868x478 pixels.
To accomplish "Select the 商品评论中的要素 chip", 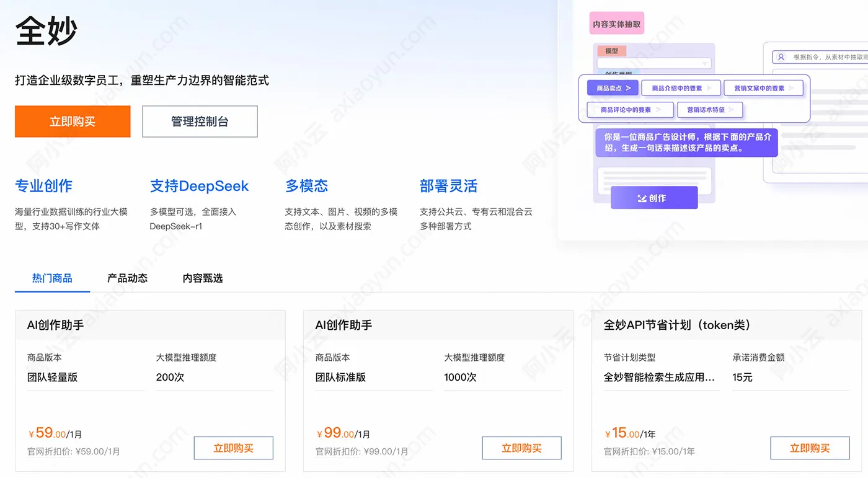I will click(630, 110).
